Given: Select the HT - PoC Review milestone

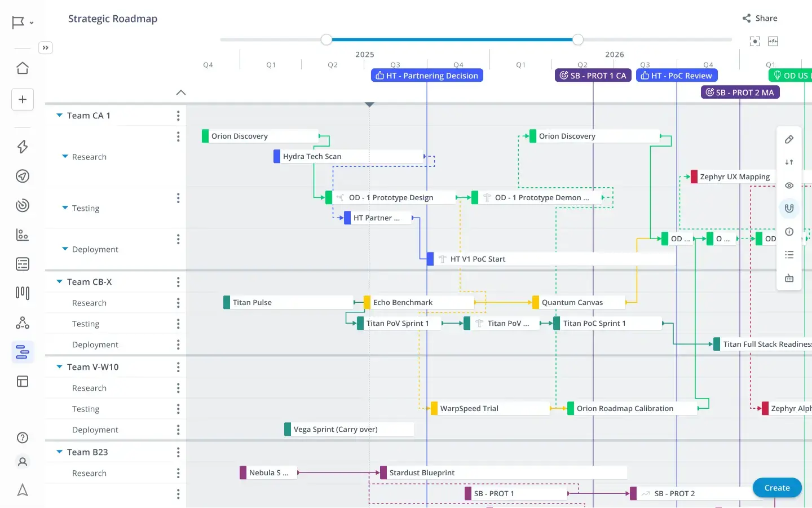Looking at the screenshot, I should tap(677, 76).
